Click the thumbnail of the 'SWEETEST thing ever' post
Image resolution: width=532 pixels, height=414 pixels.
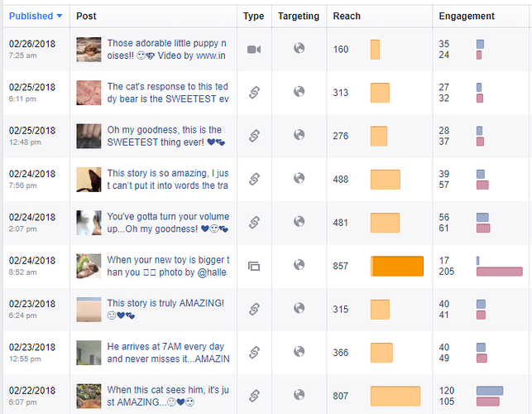pos(89,136)
